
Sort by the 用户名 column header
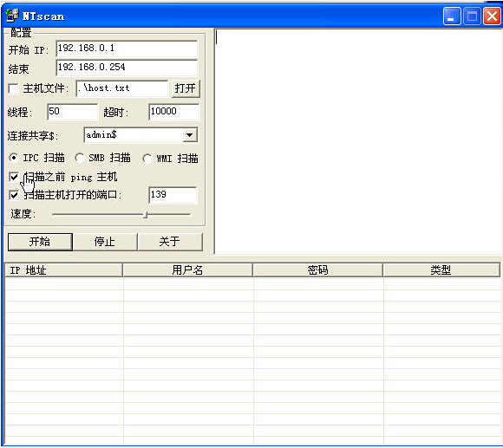(x=187, y=270)
